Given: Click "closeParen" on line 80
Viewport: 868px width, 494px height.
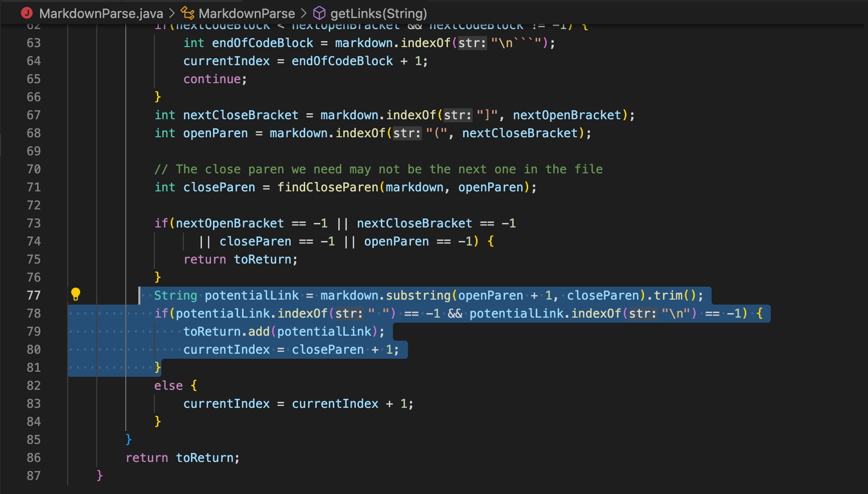Looking at the screenshot, I should pos(328,350).
